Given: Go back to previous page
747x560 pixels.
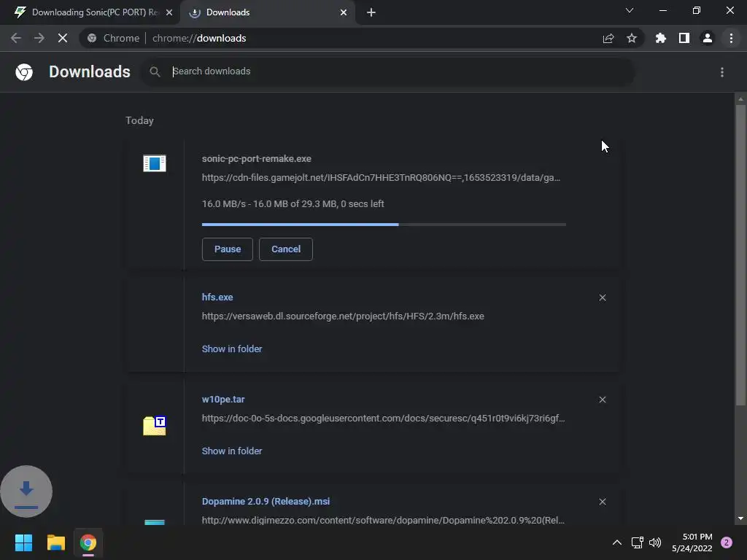Looking at the screenshot, I should pos(16,38).
